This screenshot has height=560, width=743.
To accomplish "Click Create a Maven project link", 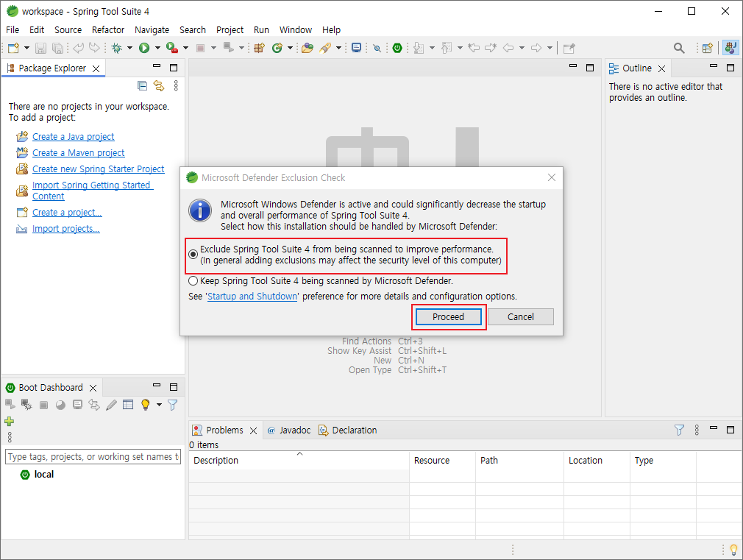I will pos(78,152).
